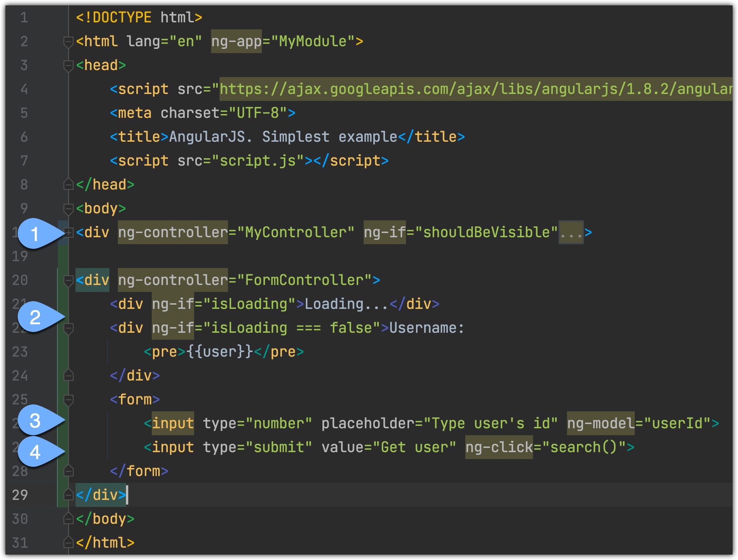
Task: Click the googleapis angular script URL
Action: click(476, 89)
